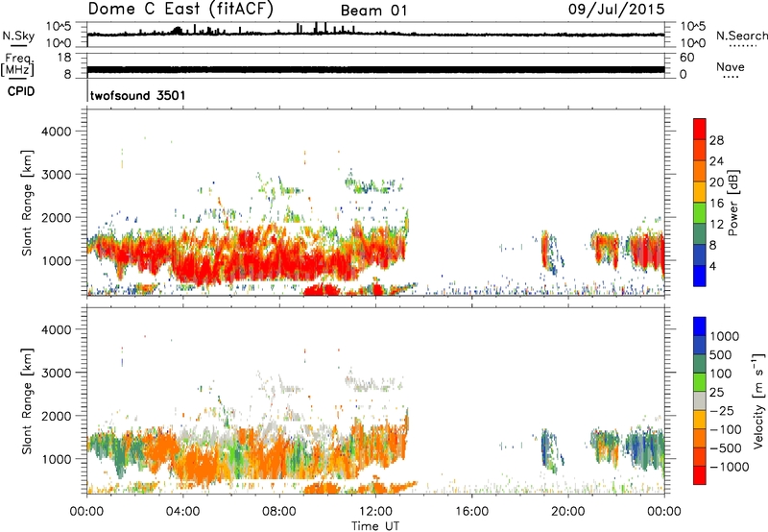This screenshot has height=532, width=768.
Task: Click the 'twofsound 3501' text
Action: pos(137,95)
